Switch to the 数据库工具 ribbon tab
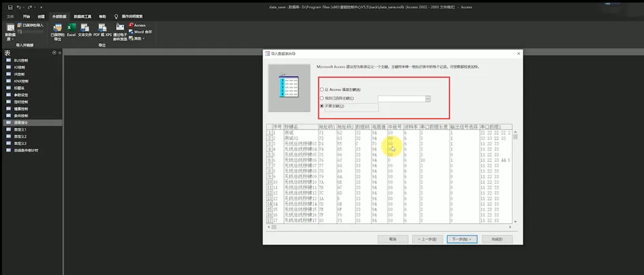Image resolution: width=644 pixels, height=275 pixels. tap(83, 16)
